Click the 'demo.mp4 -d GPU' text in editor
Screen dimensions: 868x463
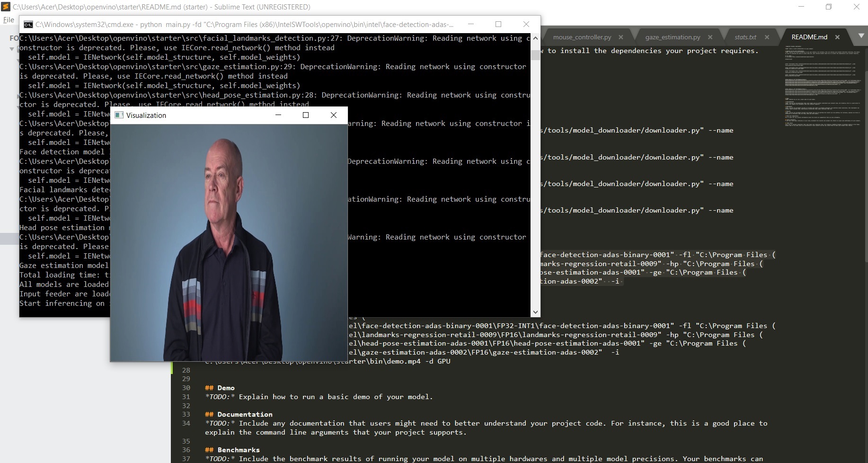tap(418, 361)
